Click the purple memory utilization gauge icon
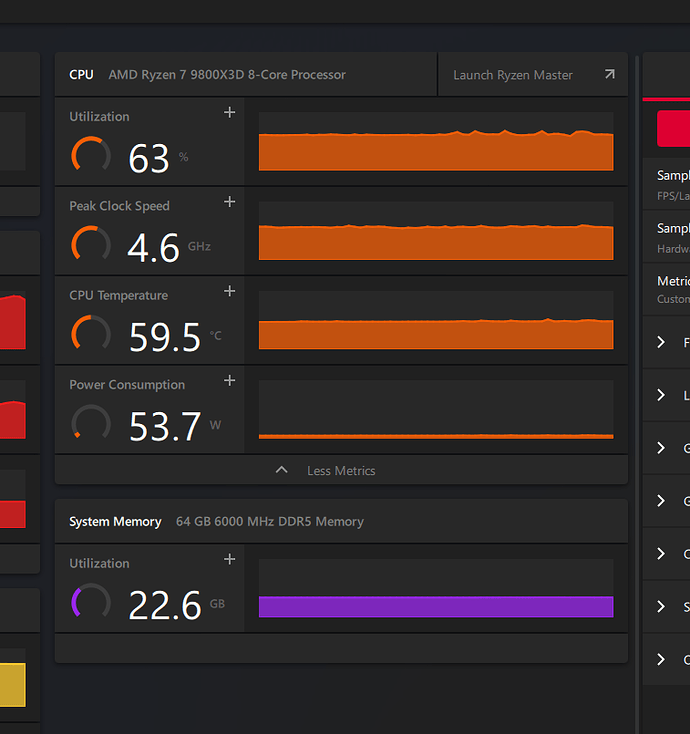 [91, 602]
